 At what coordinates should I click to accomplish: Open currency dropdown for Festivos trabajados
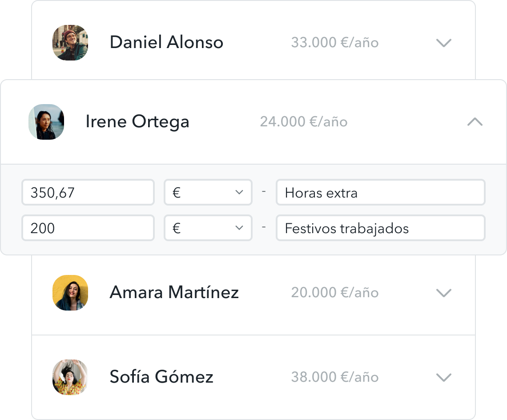(x=208, y=228)
